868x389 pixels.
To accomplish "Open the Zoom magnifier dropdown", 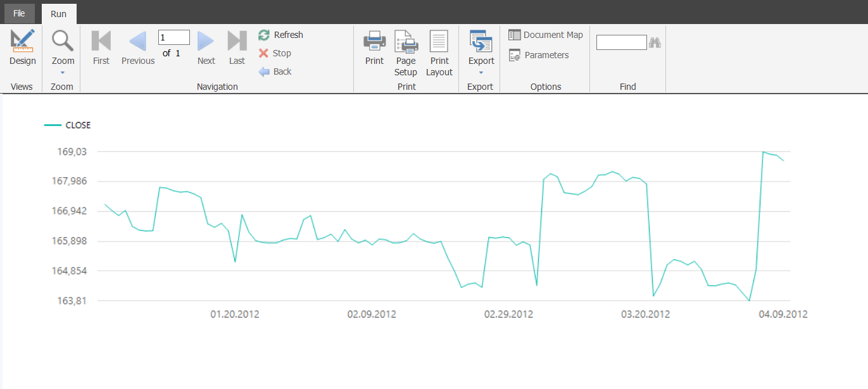I will tap(63, 52).
